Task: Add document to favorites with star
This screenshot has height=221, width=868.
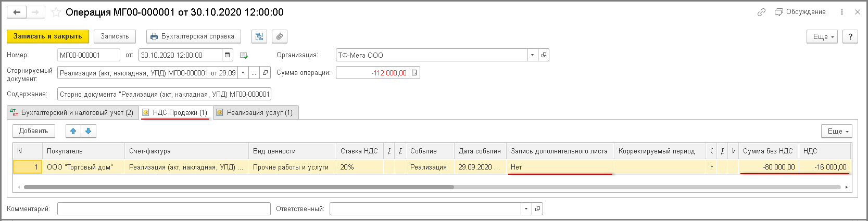Action: point(56,12)
